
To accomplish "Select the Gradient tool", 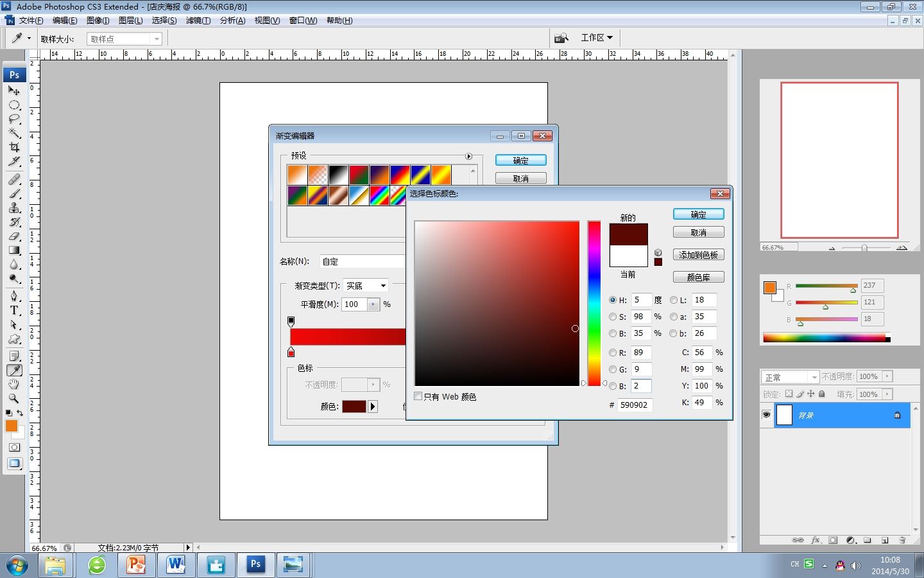I will tap(14, 250).
